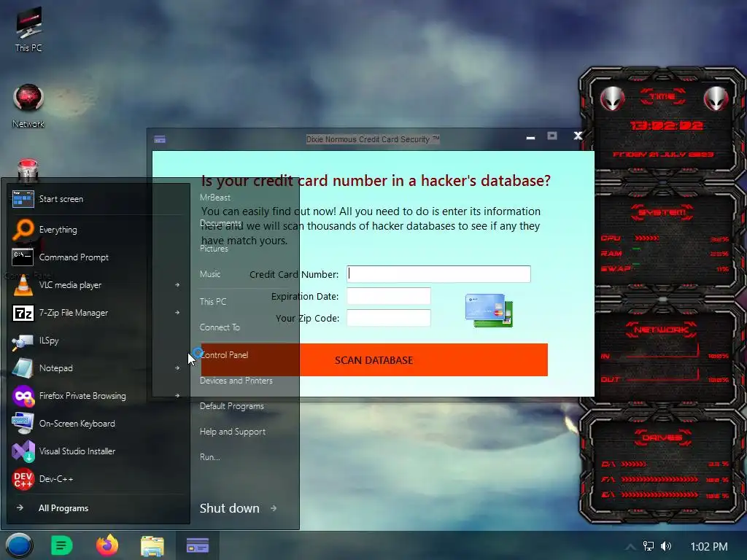Expand Notepad jump list arrow
The height and width of the screenshot is (560, 747).
(x=177, y=368)
